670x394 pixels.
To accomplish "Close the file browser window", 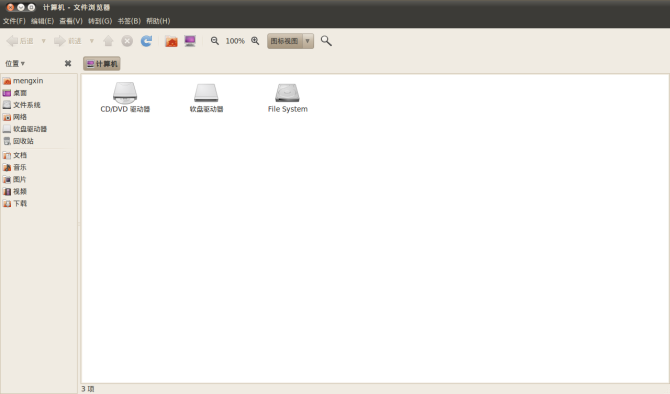I will (10, 7).
